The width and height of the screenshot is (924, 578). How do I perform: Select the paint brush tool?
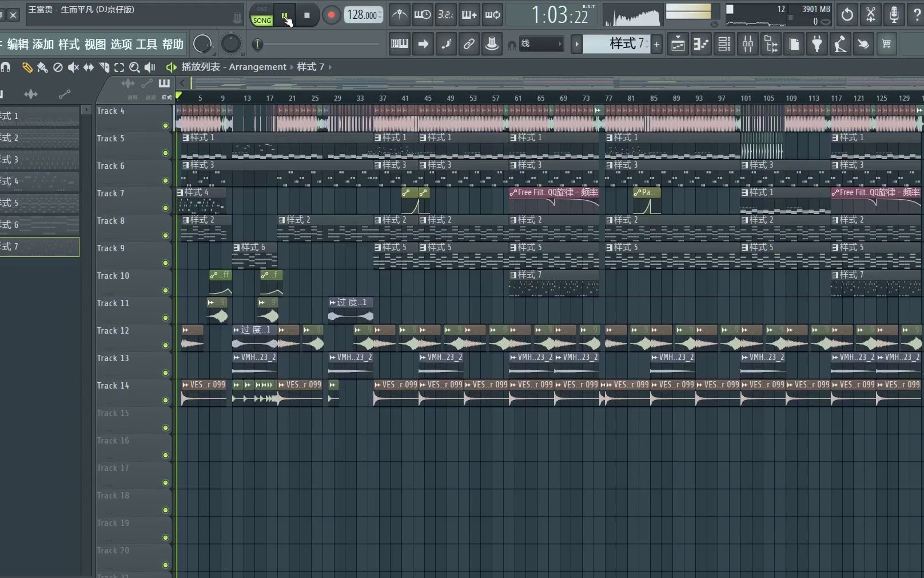(x=42, y=68)
